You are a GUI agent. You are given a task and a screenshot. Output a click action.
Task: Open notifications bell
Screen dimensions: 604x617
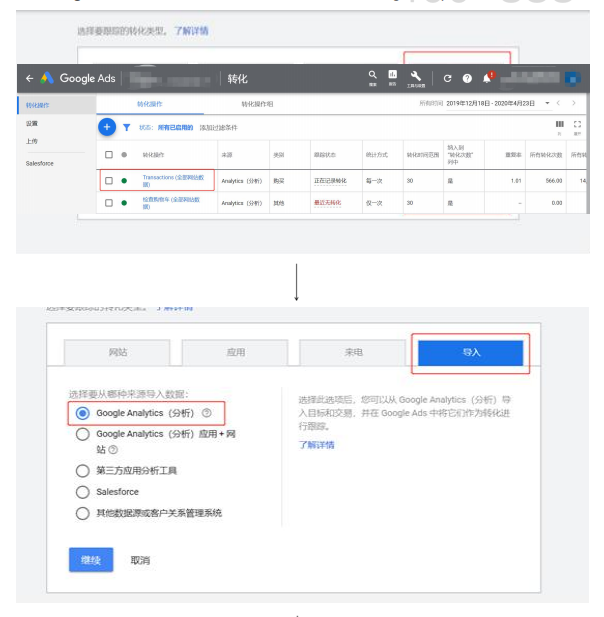pyautogui.click(x=487, y=78)
